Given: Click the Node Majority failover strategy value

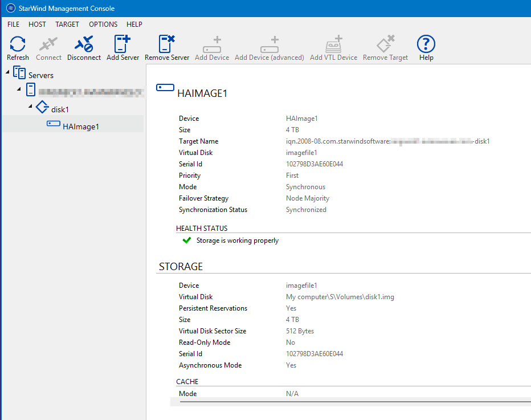Looking at the screenshot, I should click(x=308, y=198).
